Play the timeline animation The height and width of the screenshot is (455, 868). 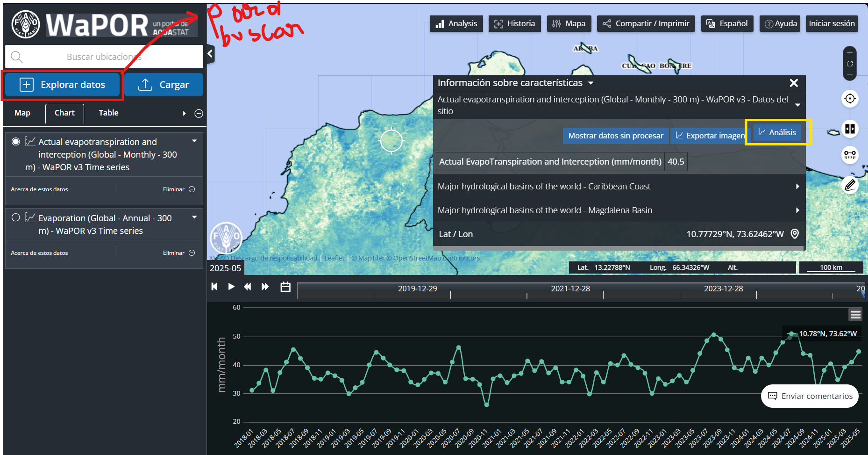pyautogui.click(x=231, y=287)
